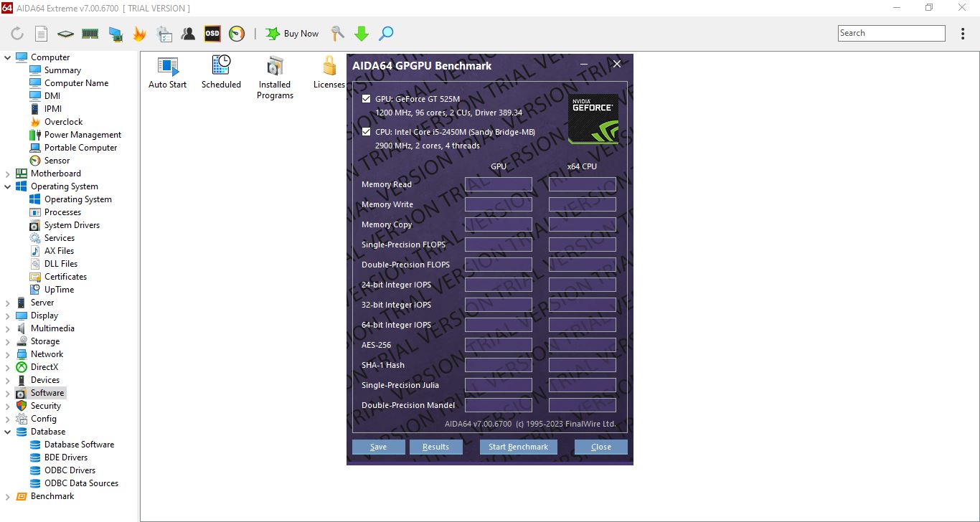980x522 pixels.
Task: Open the OSD panel icon
Action: (212, 34)
